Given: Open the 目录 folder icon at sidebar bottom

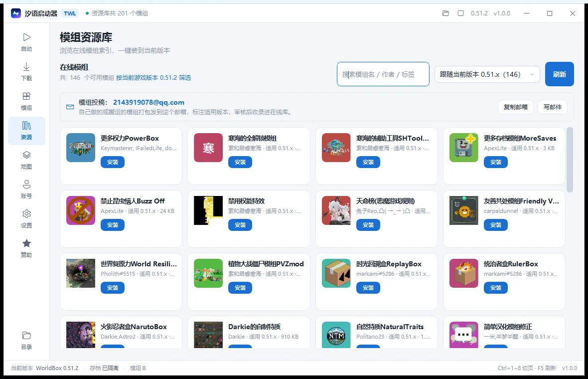Looking at the screenshot, I should pyautogui.click(x=26, y=340).
